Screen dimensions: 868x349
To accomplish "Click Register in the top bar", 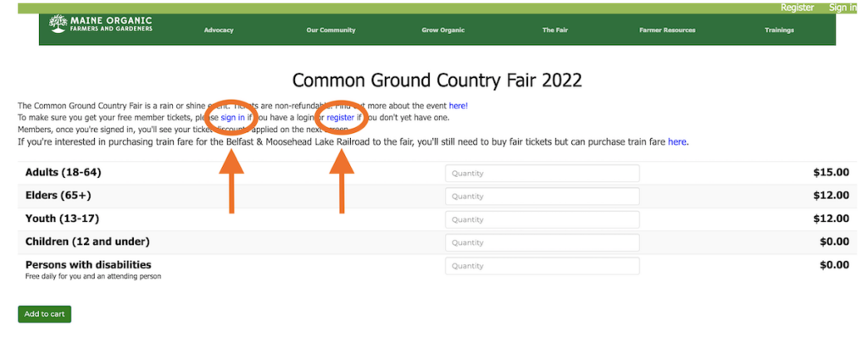I will [x=797, y=8].
